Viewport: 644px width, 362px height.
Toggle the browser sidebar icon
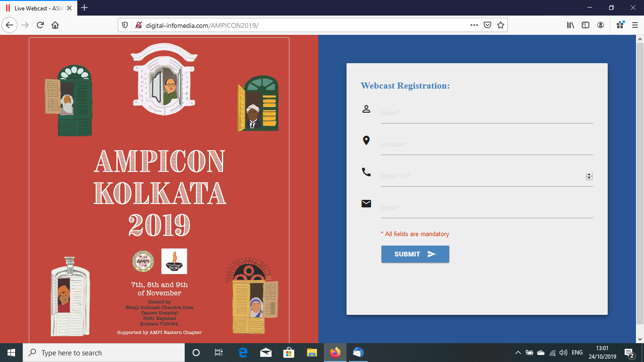(x=585, y=25)
